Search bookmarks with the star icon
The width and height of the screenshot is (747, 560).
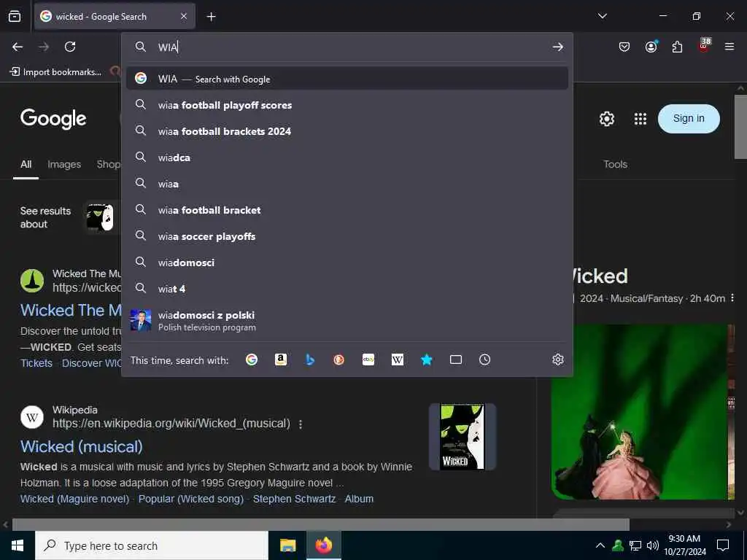[426, 359]
